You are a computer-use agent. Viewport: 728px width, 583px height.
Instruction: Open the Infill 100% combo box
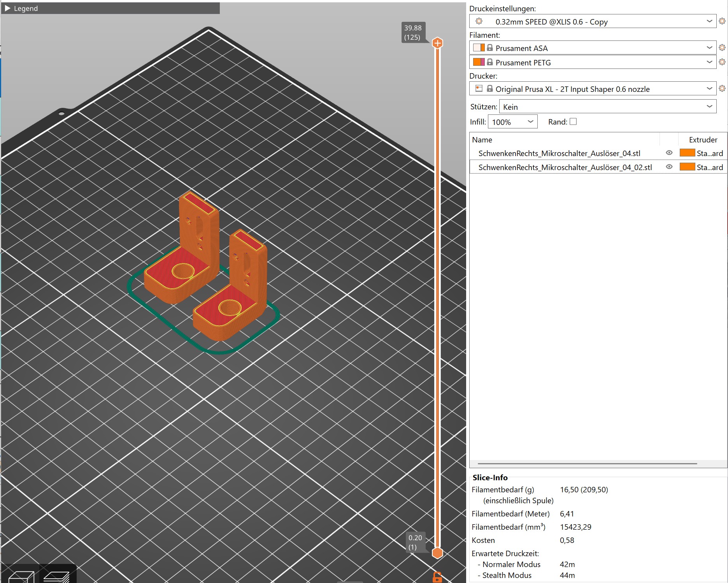(x=512, y=122)
